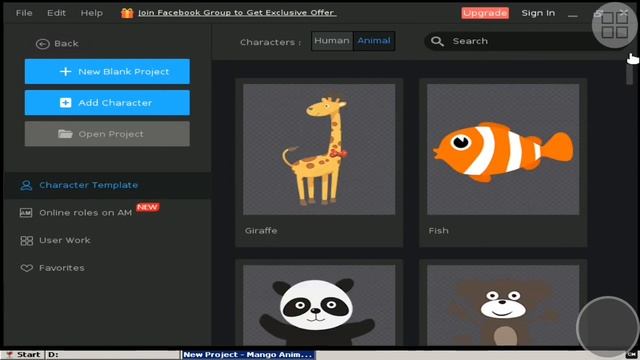Switch to the Human characters tab
Screen dimensions: 640x360
[x=332, y=41]
